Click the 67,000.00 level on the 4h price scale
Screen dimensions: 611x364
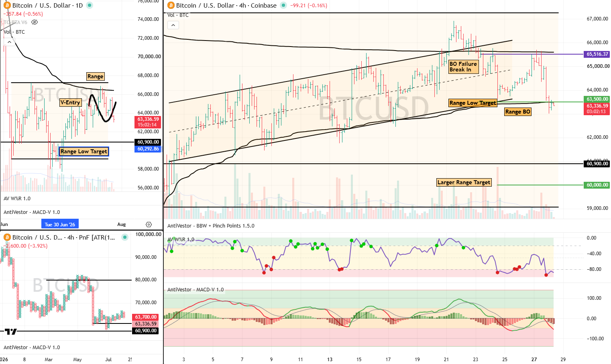597,18
